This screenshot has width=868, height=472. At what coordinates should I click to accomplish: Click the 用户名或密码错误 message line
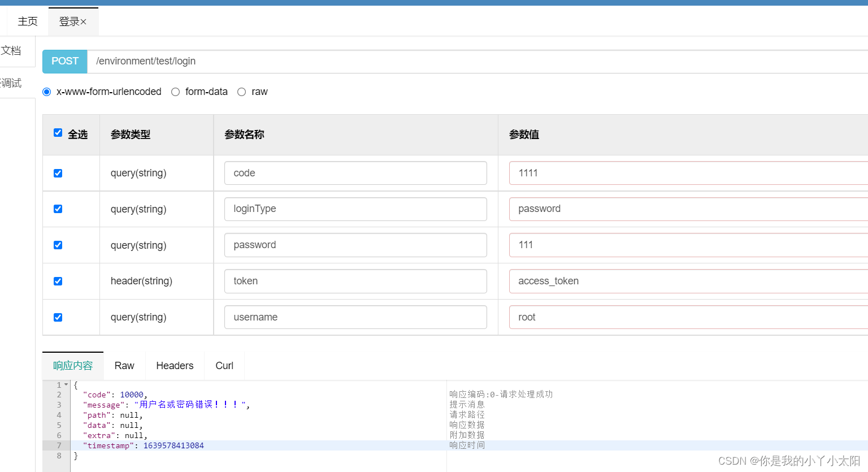(167, 405)
